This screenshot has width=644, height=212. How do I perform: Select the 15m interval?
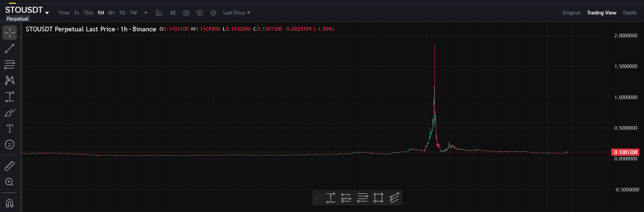(x=88, y=12)
